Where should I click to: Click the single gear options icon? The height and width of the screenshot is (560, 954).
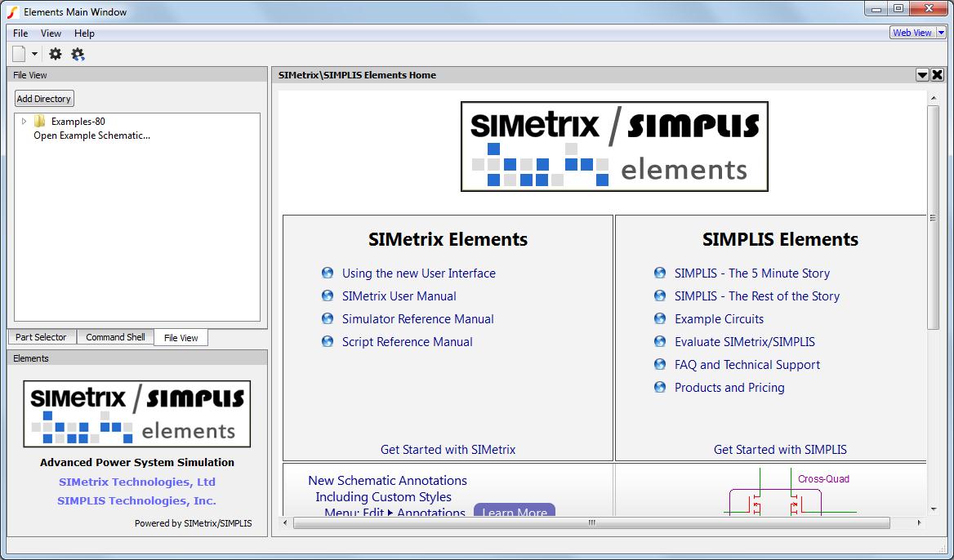[x=56, y=54]
